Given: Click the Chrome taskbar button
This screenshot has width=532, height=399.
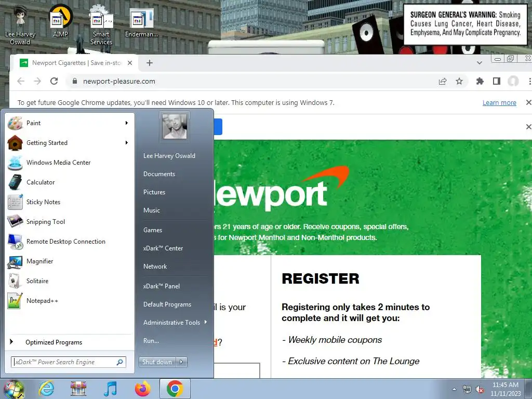Looking at the screenshot, I should [175, 389].
